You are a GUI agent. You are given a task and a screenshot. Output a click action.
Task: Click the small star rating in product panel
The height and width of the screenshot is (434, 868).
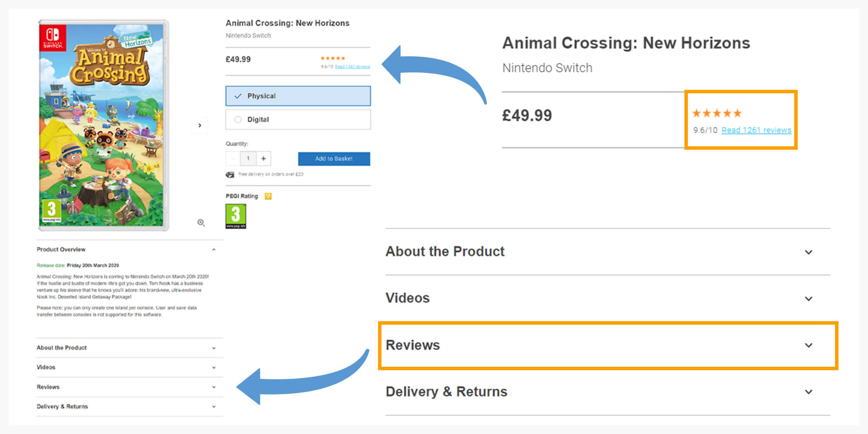coord(333,58)
